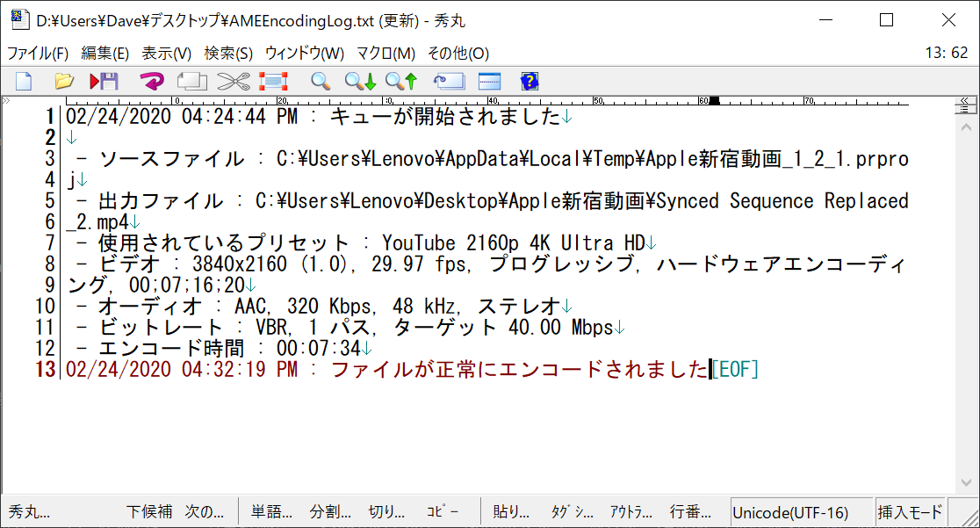The image size is (980, 528).
Task: Click the red-cornered select-all icon
Action: [273, 82]
